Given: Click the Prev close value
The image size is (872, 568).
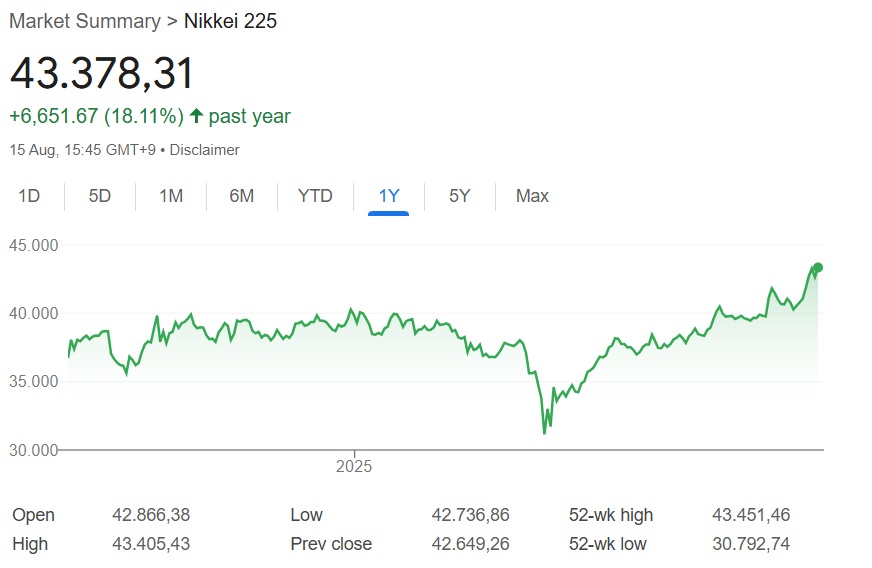Looking at the screenshot, I should [470, 544].
